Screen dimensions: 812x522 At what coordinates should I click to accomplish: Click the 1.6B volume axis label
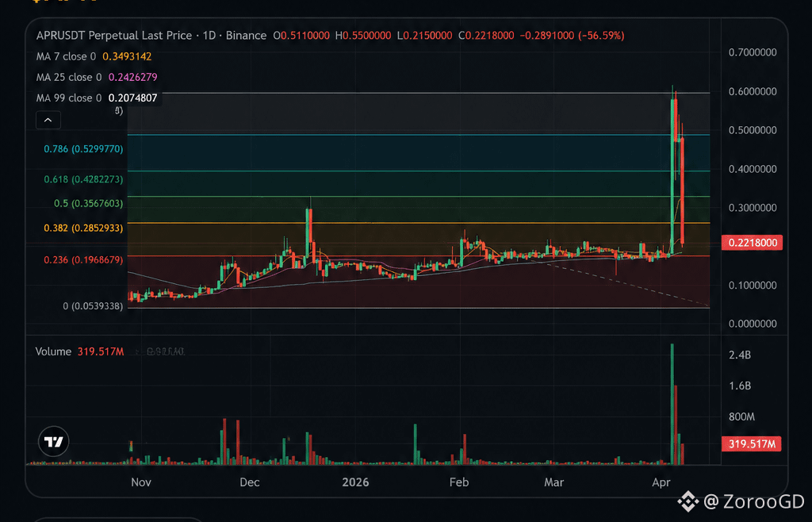pyautogui.click(x=740, y=386)
